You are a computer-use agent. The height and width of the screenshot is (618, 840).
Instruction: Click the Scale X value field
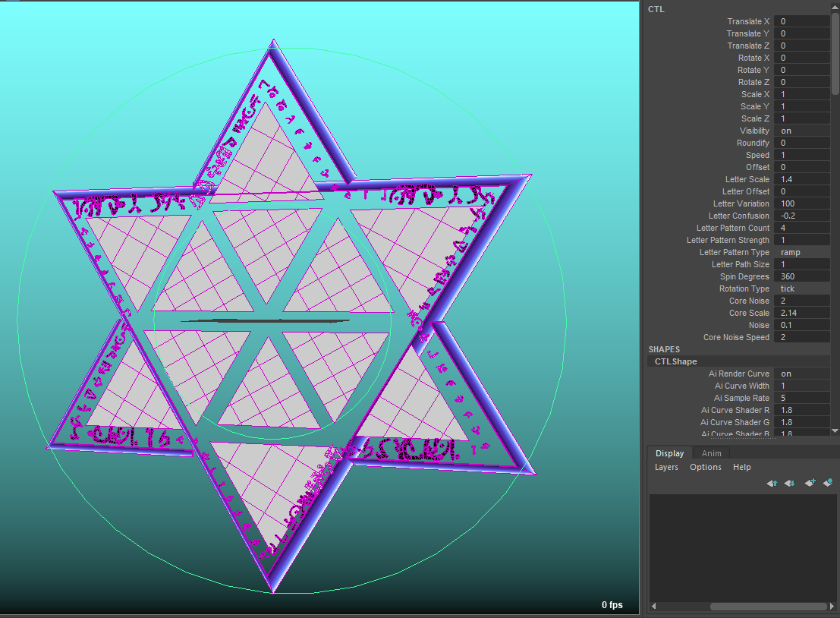point(802,94)
